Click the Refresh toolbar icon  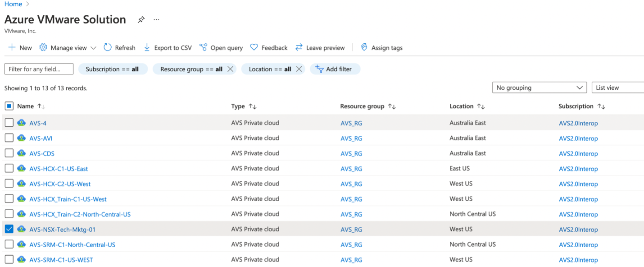coord(108,47)
